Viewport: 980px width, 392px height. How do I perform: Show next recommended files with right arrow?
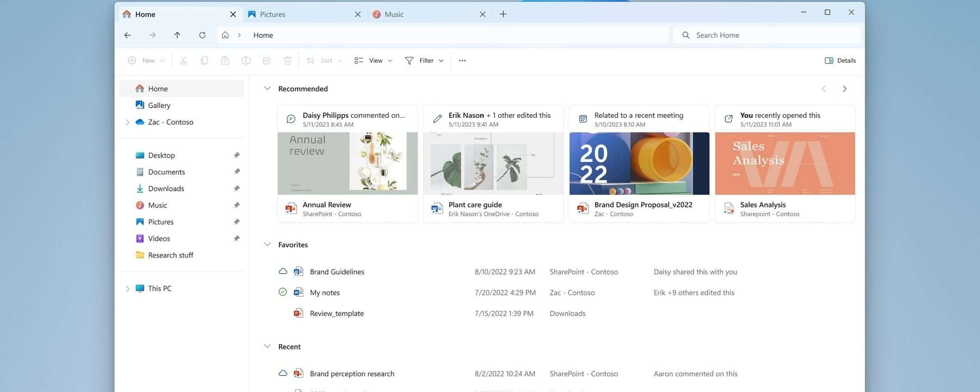click(x=844, y=89)
